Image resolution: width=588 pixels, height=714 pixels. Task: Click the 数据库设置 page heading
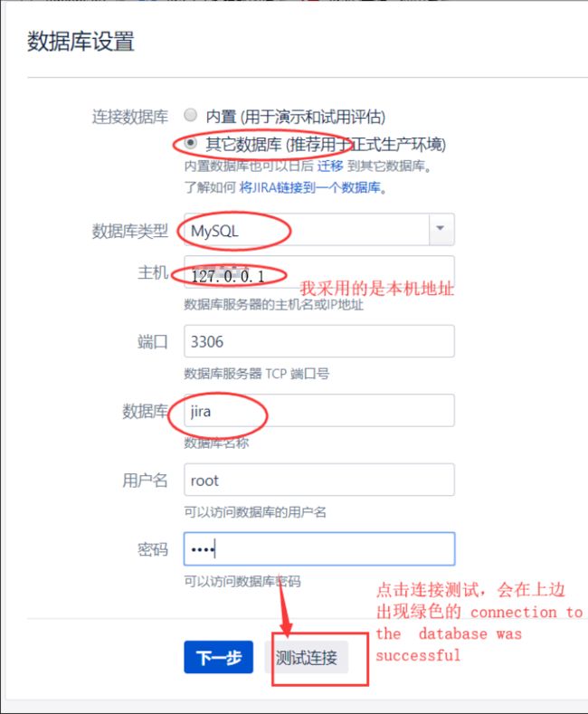(81, 41)
